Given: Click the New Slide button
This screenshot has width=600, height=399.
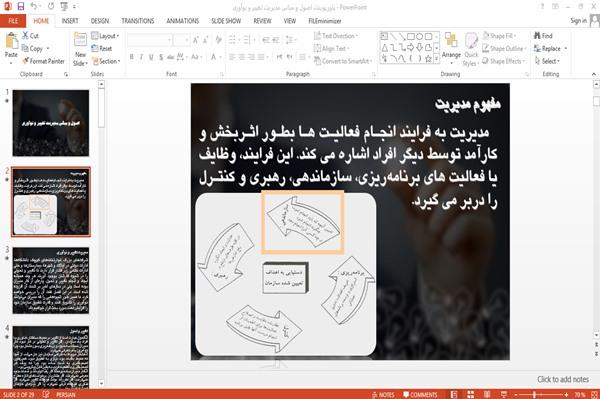Looking at the screenshot, I should point(80,49).
